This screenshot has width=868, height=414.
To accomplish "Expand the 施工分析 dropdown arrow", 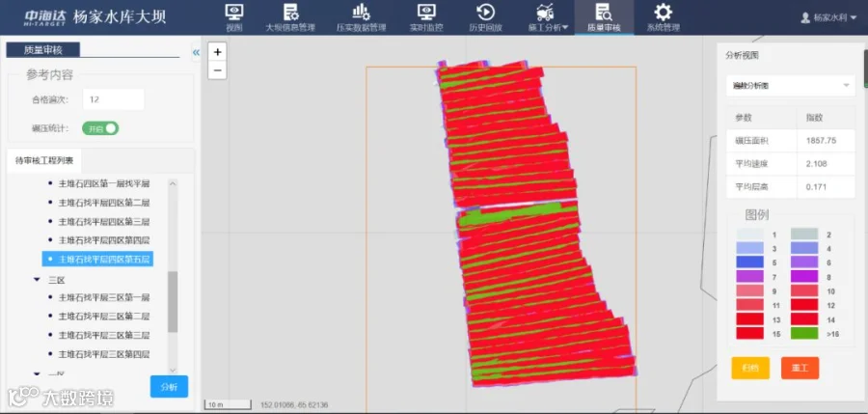I will pos(565,28).
